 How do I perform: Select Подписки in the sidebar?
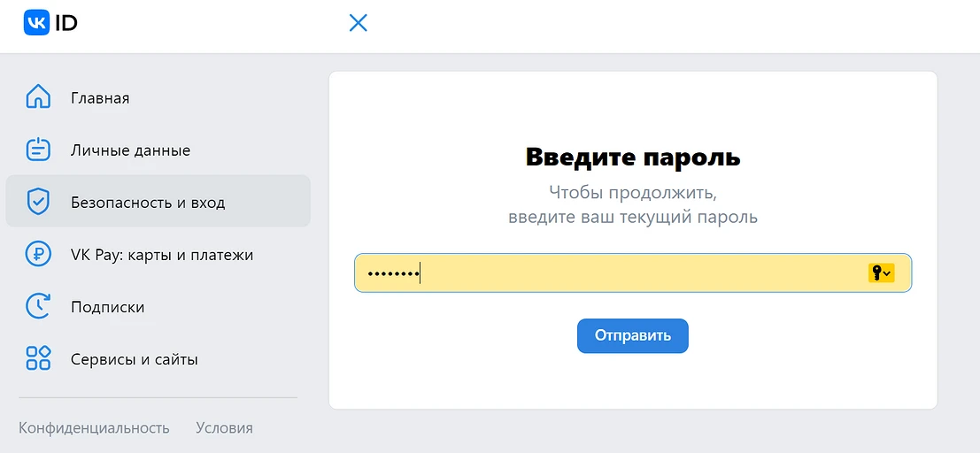point(107,307)
